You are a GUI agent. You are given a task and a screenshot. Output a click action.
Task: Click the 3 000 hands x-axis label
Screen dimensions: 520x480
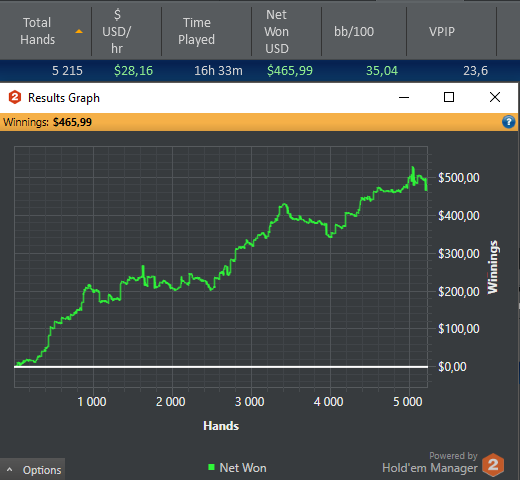(250, 402)
